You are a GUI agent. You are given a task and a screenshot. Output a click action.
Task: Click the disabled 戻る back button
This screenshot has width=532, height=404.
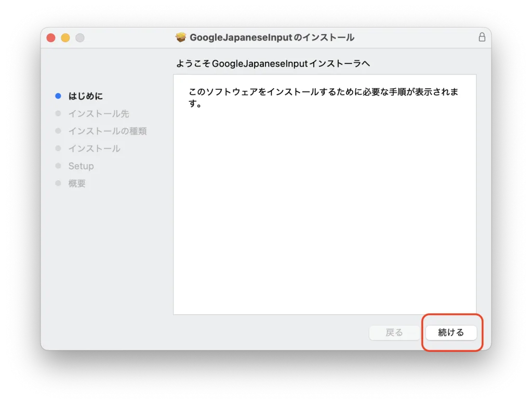click(394, 332)
